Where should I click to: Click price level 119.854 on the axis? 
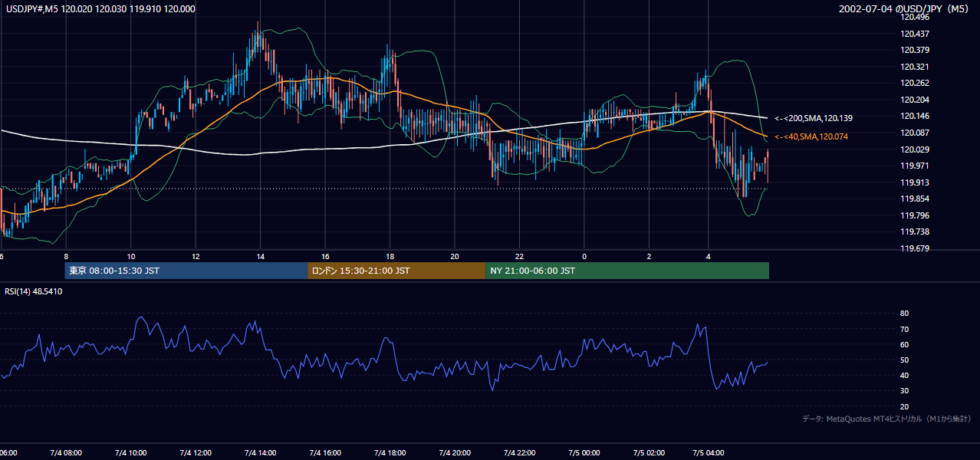point(915,199)
